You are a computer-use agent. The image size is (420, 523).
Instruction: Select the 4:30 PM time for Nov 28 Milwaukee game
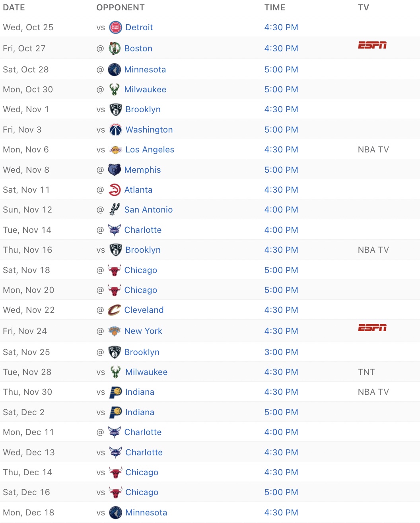[x=281, y=372]
